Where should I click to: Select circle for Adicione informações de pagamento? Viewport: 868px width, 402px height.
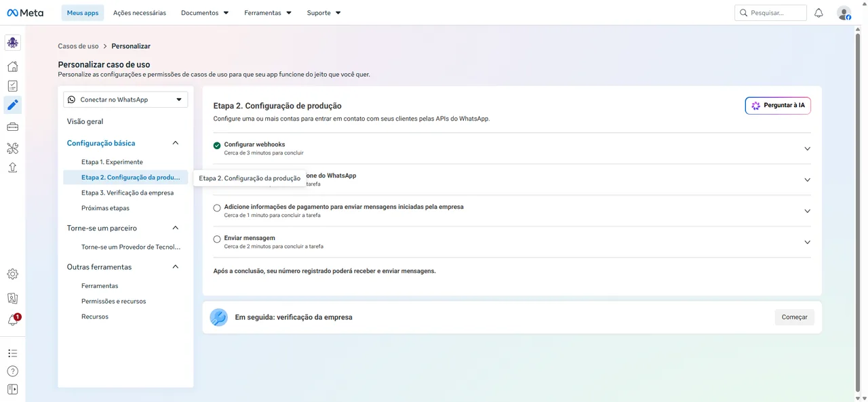[x=217, y=207]
